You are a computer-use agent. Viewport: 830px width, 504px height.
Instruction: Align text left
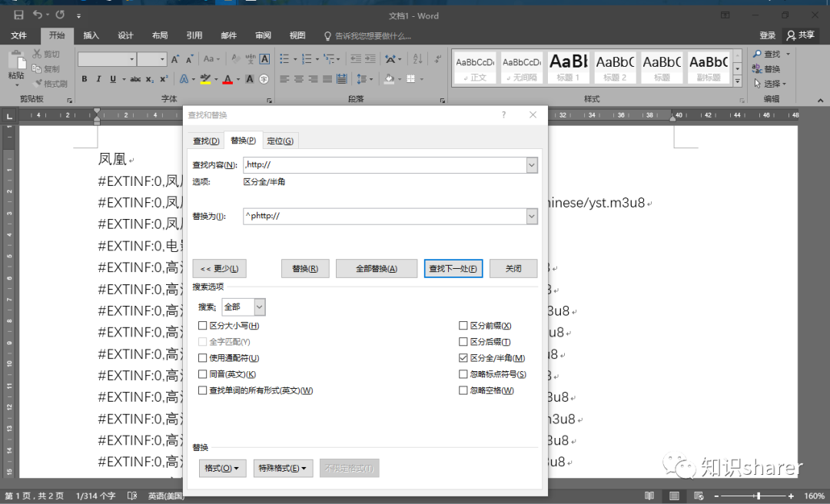pyautogui.click(x=284, y=79)
